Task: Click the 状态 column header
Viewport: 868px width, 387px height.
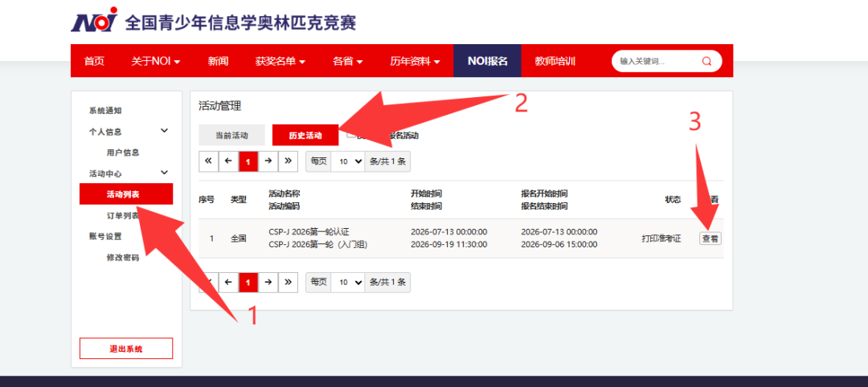Action: pos(673,200)
